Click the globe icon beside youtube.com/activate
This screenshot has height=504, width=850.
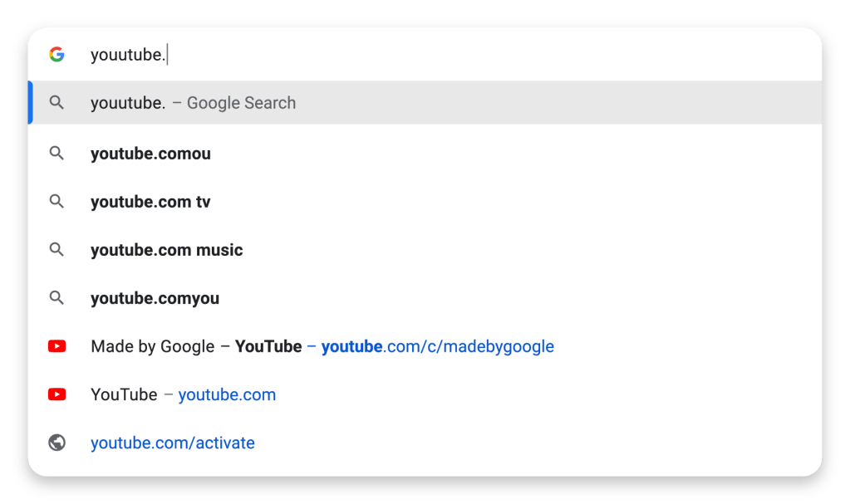point(57,443)
